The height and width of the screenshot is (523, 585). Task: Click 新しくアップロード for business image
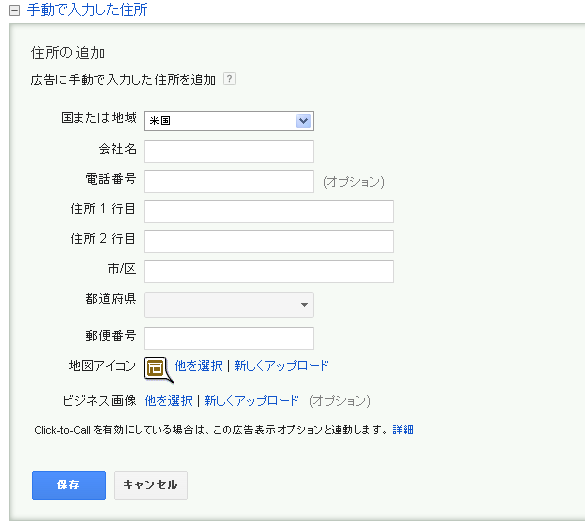click(x=251, y=401)
